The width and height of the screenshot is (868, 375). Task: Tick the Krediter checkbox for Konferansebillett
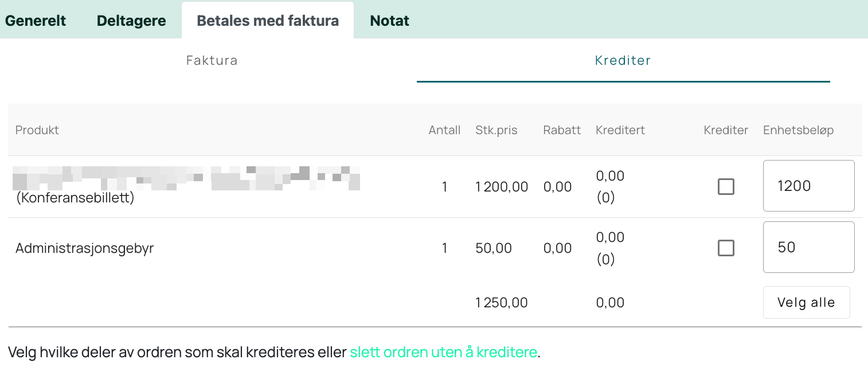coord(726,186)
